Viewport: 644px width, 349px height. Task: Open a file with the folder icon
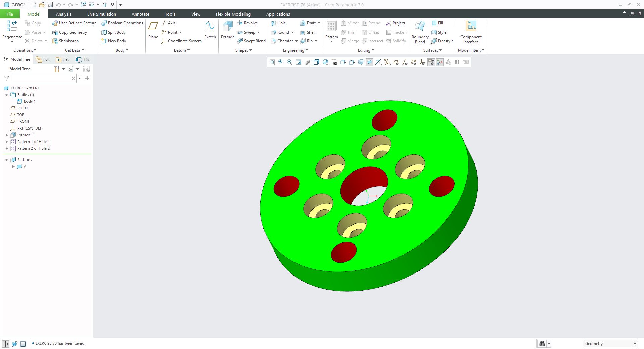tap(42, 5)
